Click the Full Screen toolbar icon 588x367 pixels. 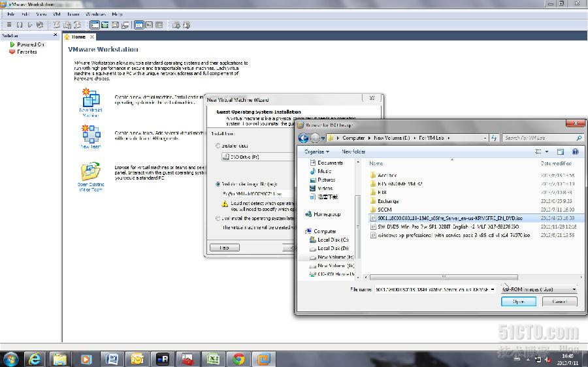click(x=115, y=25)
